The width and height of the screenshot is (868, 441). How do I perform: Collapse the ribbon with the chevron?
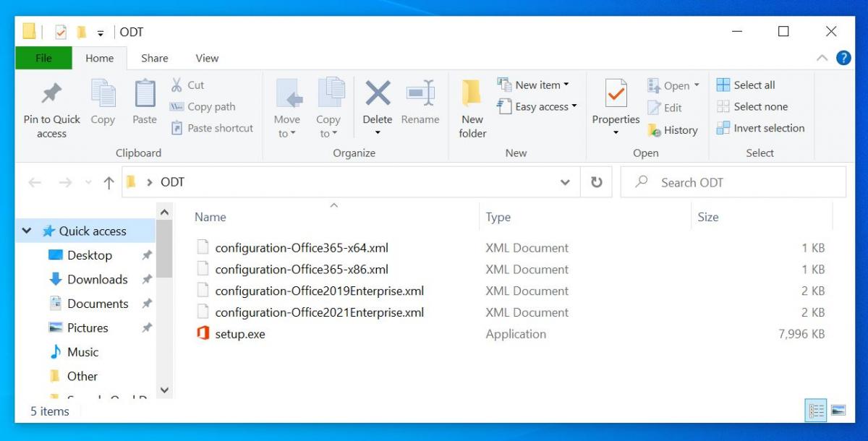[x=822, y=58]
